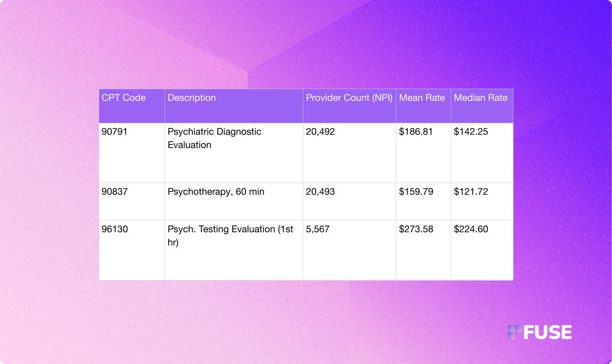Click the Description column header
612x364 pixels.
click(192, 98)
